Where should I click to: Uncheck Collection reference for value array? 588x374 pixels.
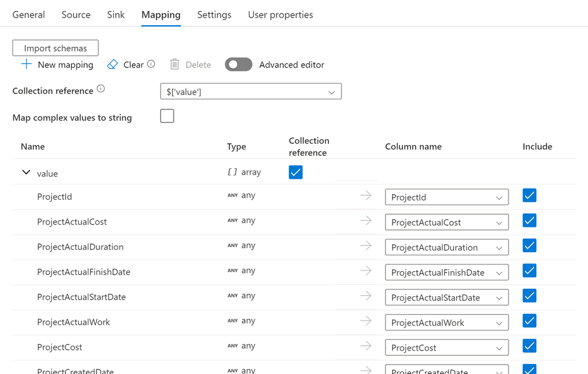(x=295, y=172)
